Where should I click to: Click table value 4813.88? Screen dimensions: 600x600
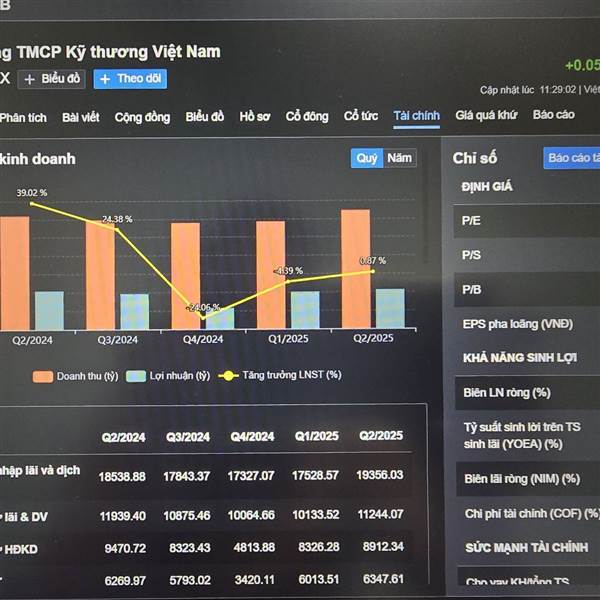click(x=254, y=547)
